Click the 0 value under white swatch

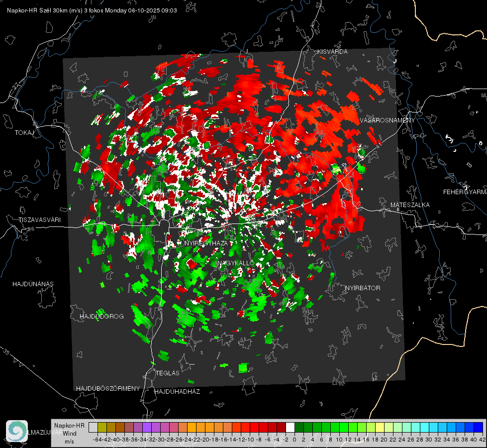click(x=294, y=440)
